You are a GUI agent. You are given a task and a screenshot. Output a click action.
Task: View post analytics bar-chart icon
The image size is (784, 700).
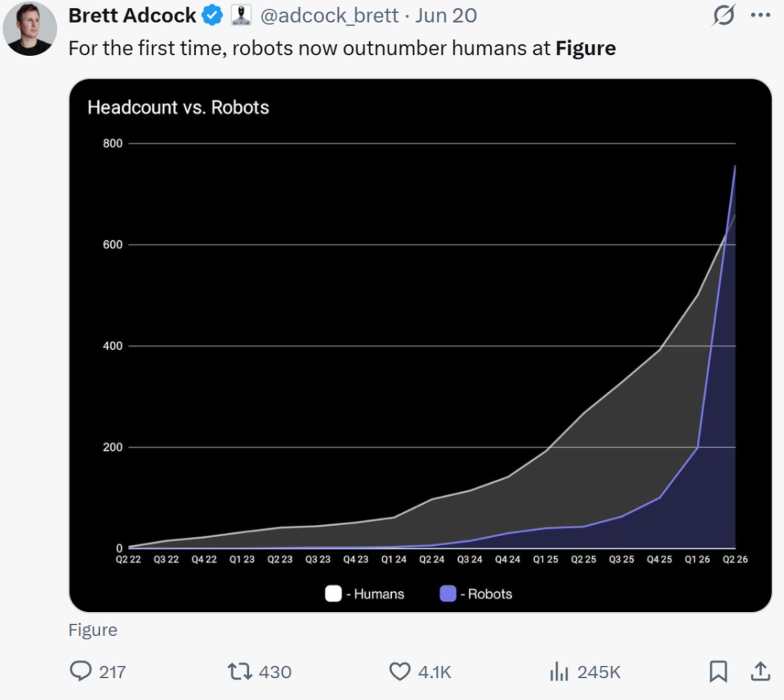point(559,671)
